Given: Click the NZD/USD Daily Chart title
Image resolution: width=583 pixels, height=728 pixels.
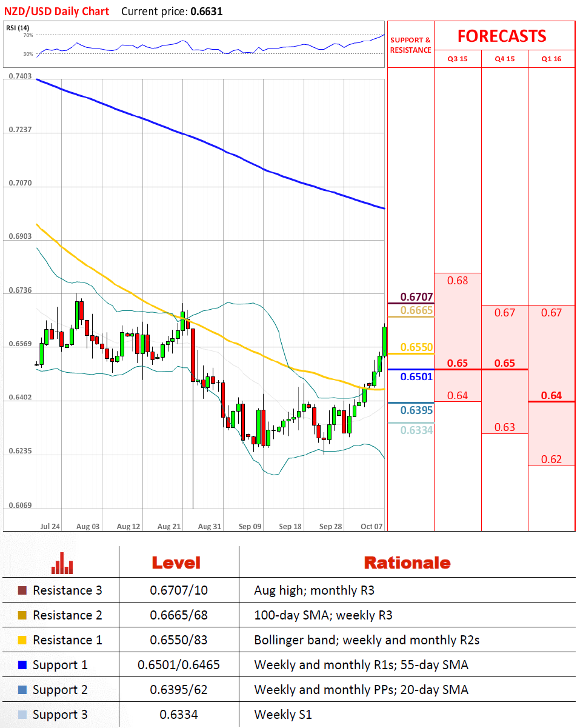Looking at the screenshot, I should tap(57, 12).
